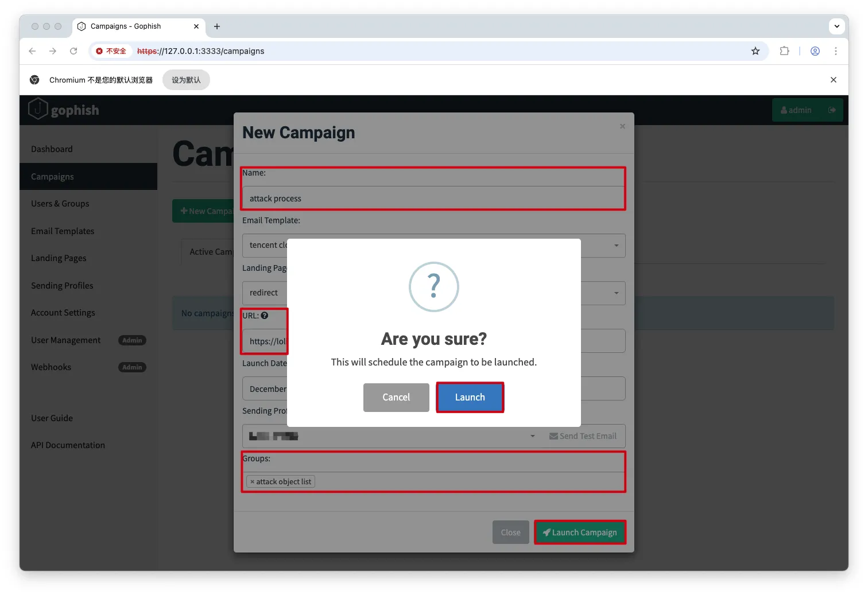Open the Chromium profile icon
The image size is (868, 595).
pos(815,51)
